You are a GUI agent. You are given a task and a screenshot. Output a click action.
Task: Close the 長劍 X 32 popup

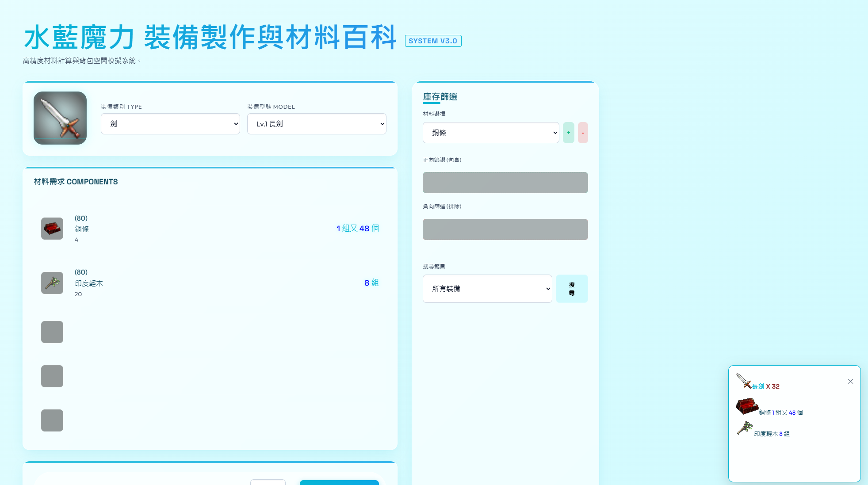850,381
